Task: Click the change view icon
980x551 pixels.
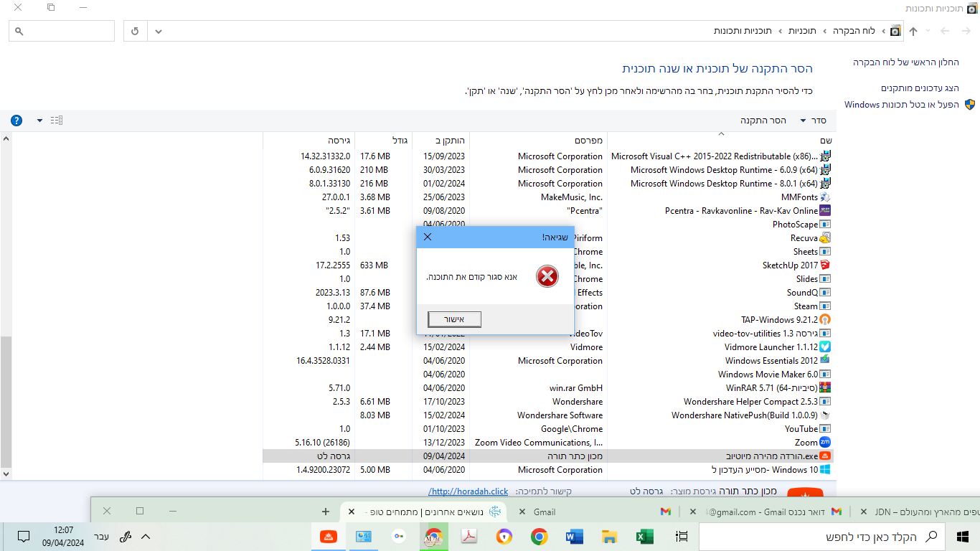Action: pos(57,121)
